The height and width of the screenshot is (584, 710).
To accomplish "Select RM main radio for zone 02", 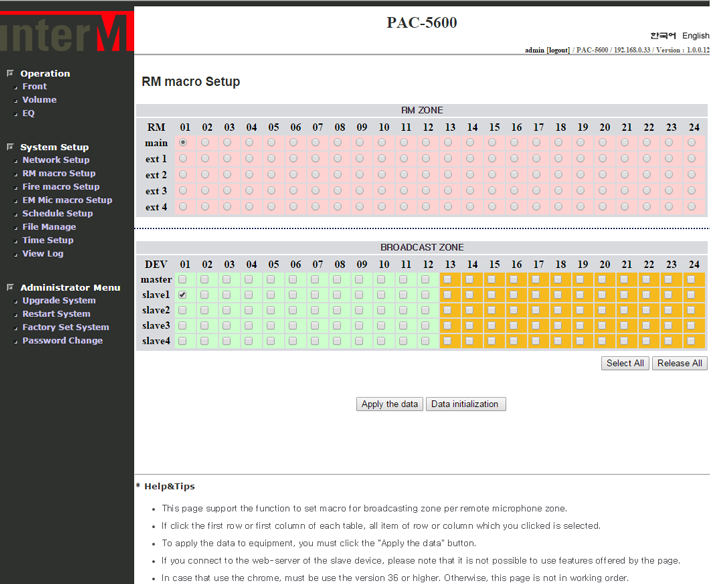I will click(x=205, y=143).
